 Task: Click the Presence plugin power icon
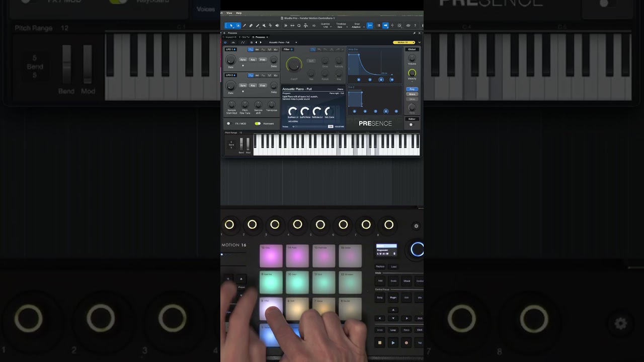tap(225, 43)
